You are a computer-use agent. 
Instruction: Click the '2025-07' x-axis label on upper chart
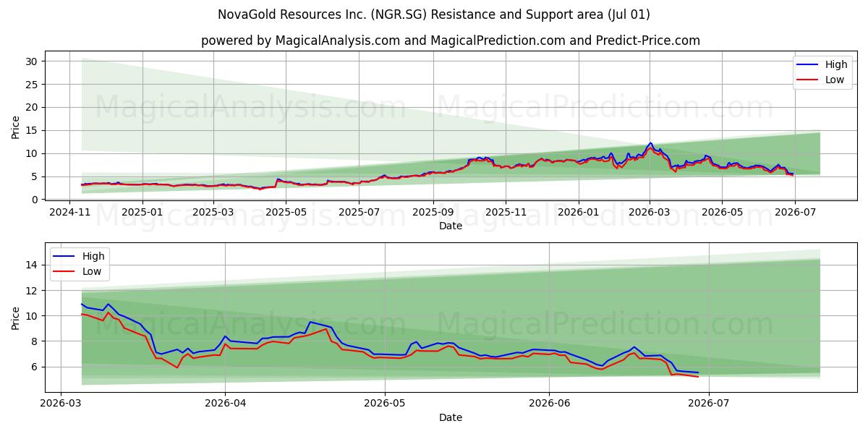tap(359, 213)
